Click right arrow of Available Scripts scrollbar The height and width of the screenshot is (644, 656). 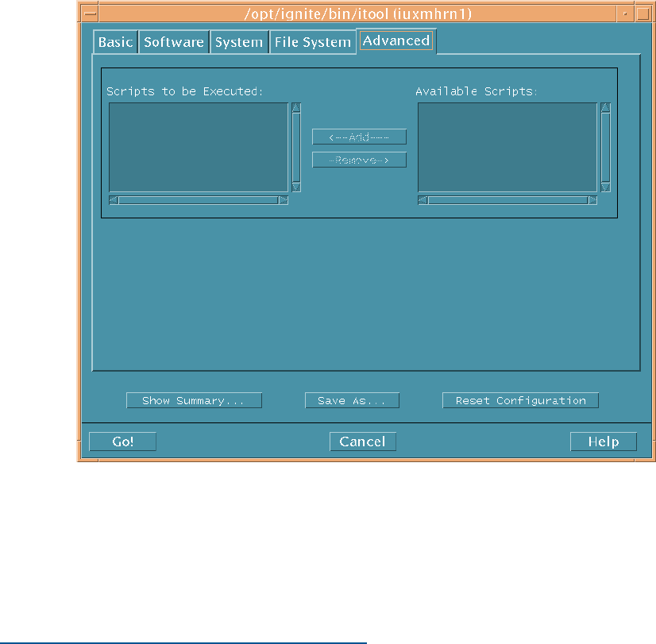point(592,200)
